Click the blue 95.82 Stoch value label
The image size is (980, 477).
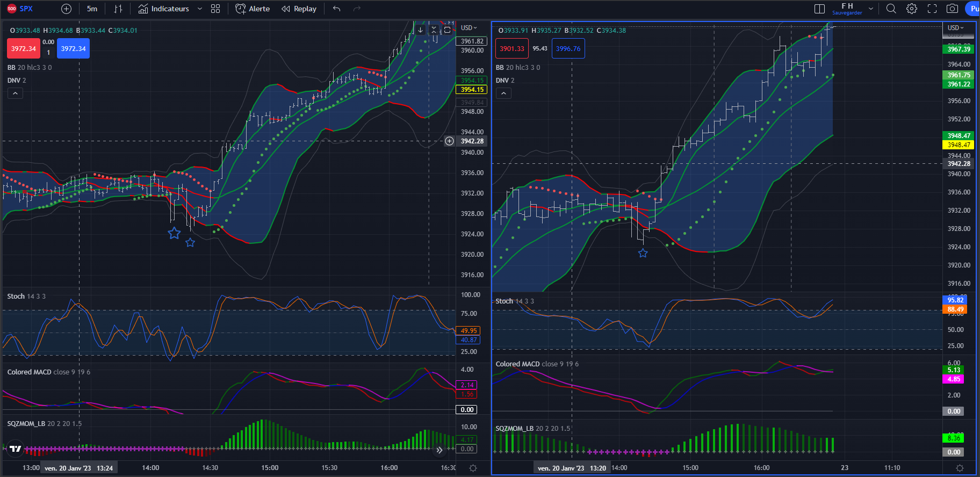coord(955,300)
